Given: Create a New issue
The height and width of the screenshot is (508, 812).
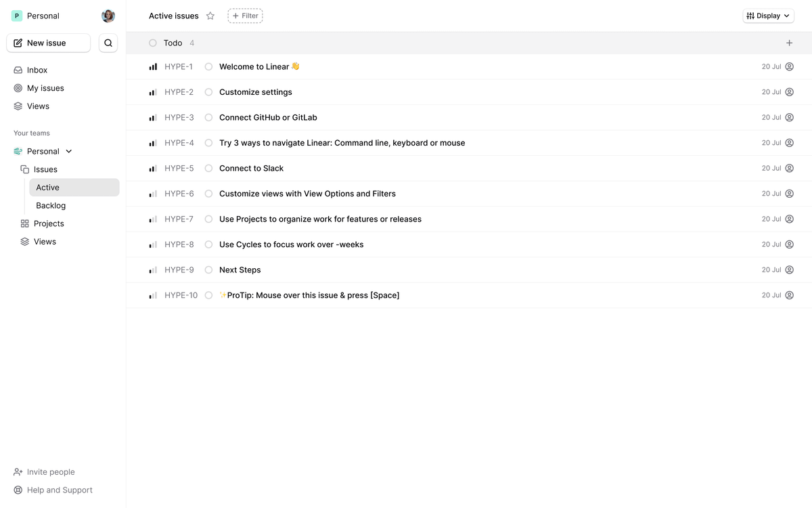Looking at the screenshot, I should coord(48,43).
